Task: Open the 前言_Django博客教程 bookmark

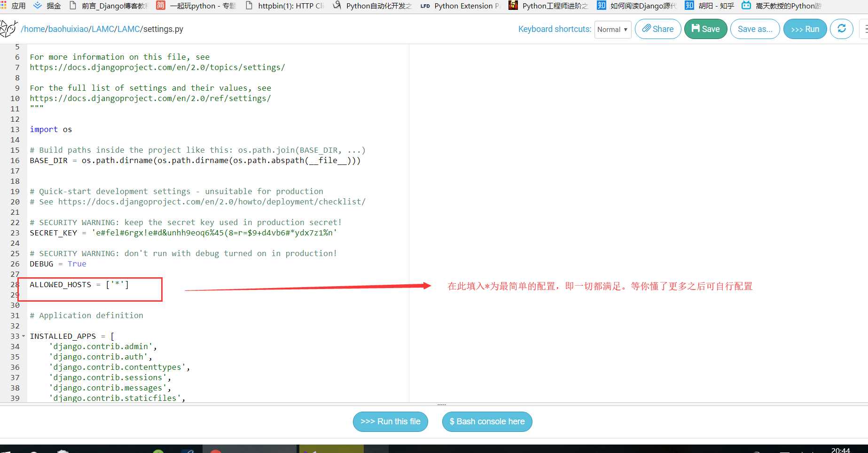Action: [109, 6]
